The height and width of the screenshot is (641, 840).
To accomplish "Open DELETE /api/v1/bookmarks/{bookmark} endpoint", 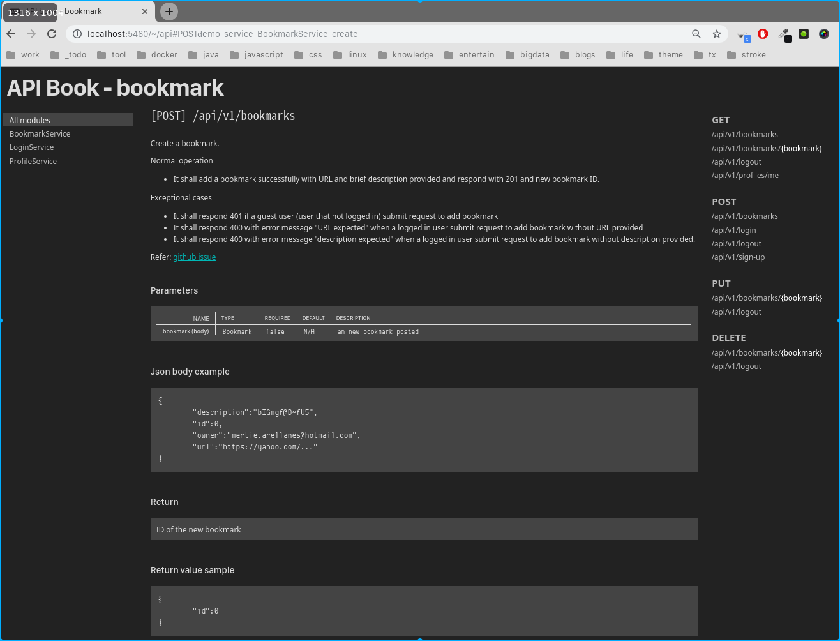I will 767,353.
